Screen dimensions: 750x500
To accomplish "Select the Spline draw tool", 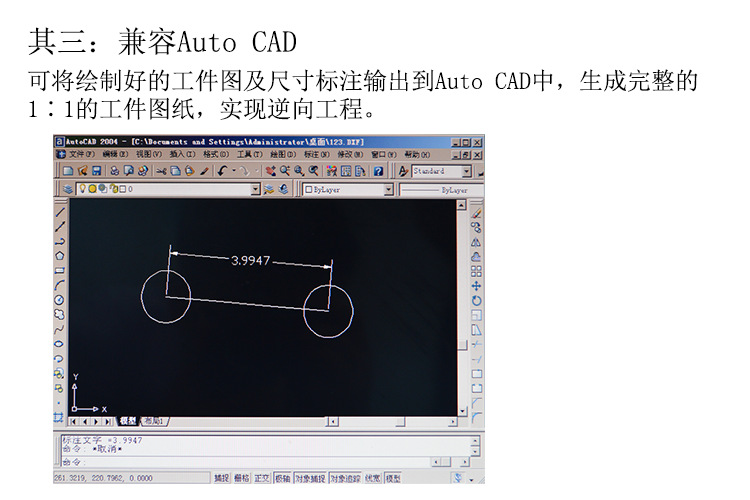I will coord(60,329).
